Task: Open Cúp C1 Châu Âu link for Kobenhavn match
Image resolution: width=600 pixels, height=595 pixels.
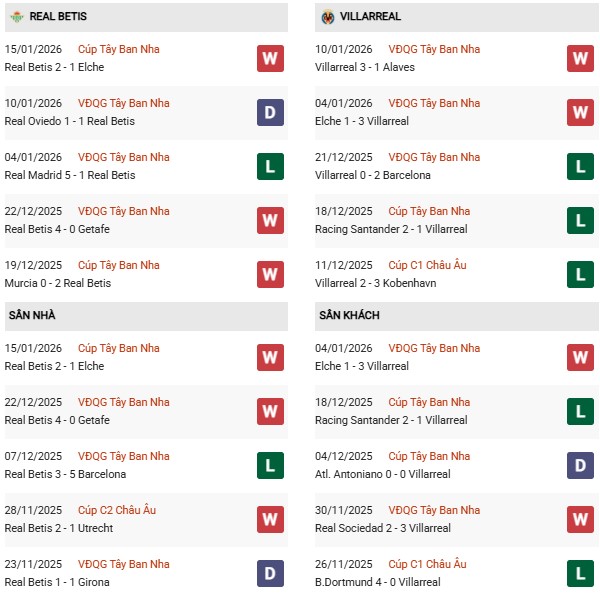Action: point(430,265)
